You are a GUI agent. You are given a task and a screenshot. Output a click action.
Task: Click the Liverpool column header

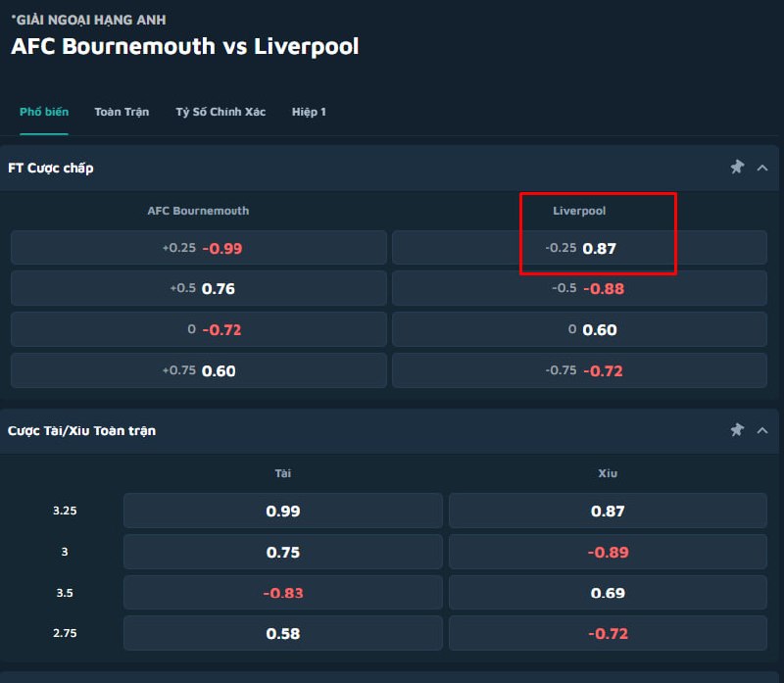point(579,211)
